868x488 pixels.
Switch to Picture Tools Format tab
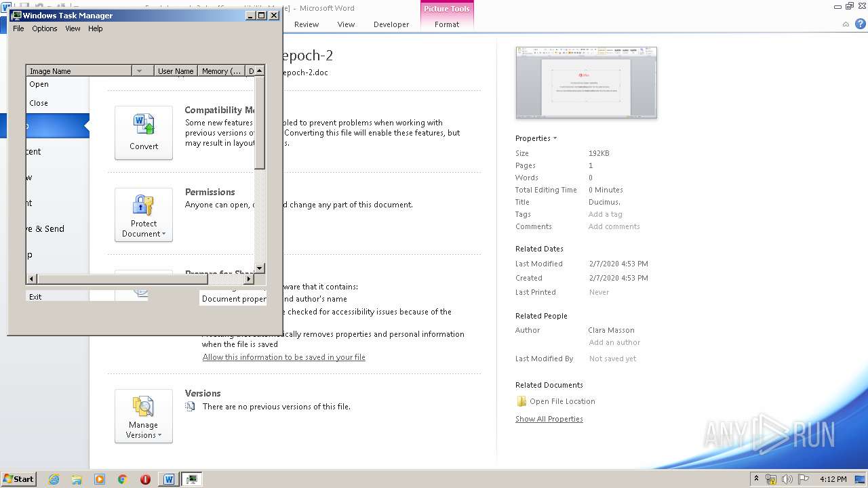[x=447, y=24]
